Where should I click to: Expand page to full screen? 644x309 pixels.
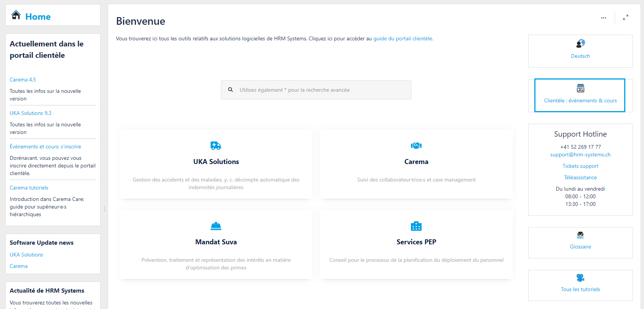626,18
